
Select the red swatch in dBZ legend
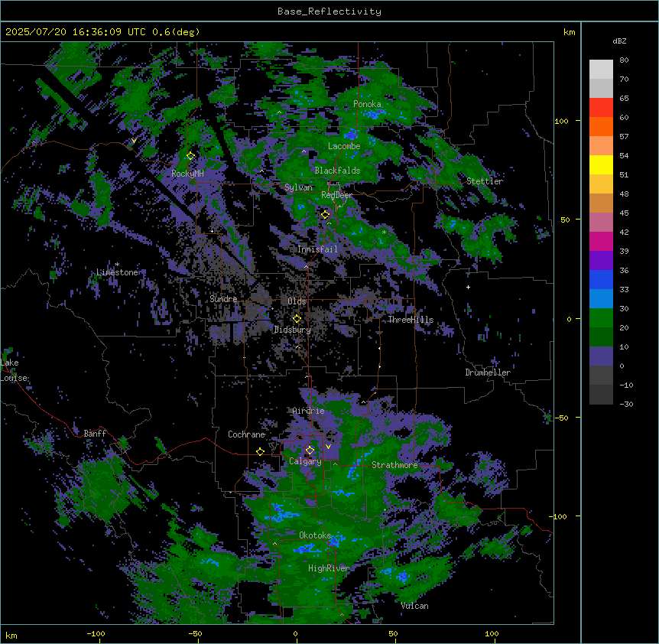coord(601,108)
